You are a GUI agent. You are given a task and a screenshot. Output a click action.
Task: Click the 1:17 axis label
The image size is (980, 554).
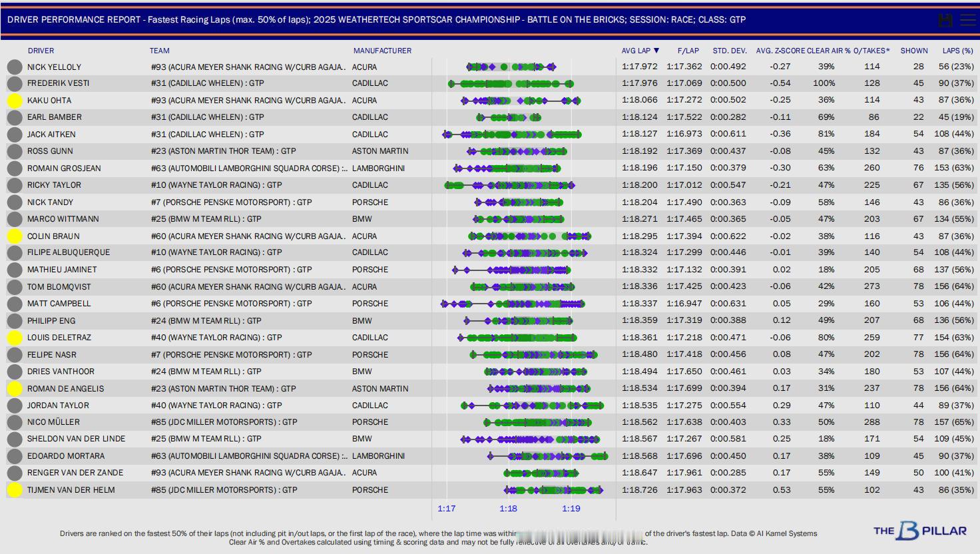[x=447, y=509]
